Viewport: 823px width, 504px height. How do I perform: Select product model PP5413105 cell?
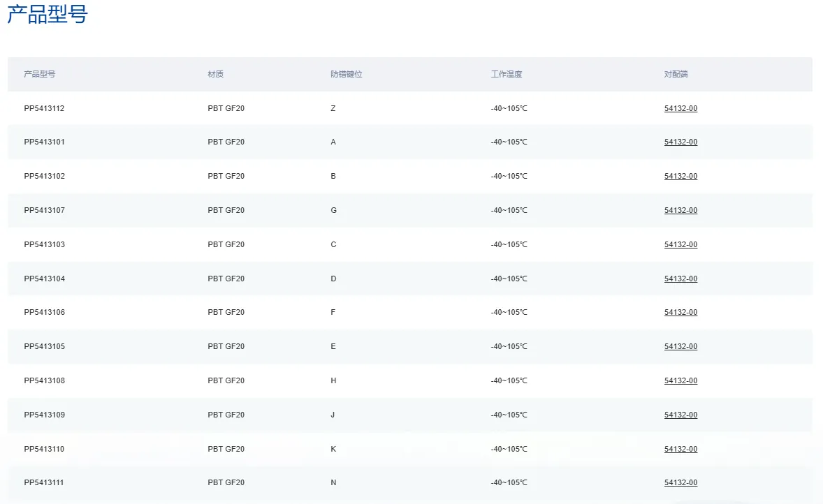tap(44, 346)
